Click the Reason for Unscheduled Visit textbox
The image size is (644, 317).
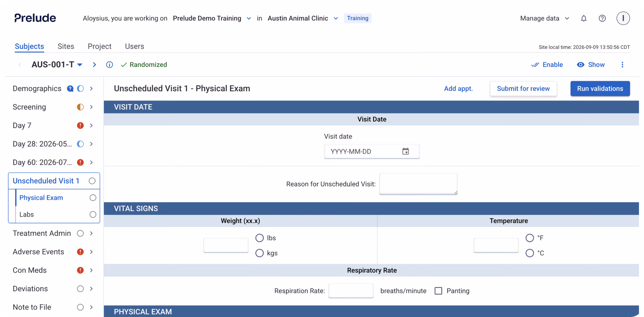(x=418, y=184)
